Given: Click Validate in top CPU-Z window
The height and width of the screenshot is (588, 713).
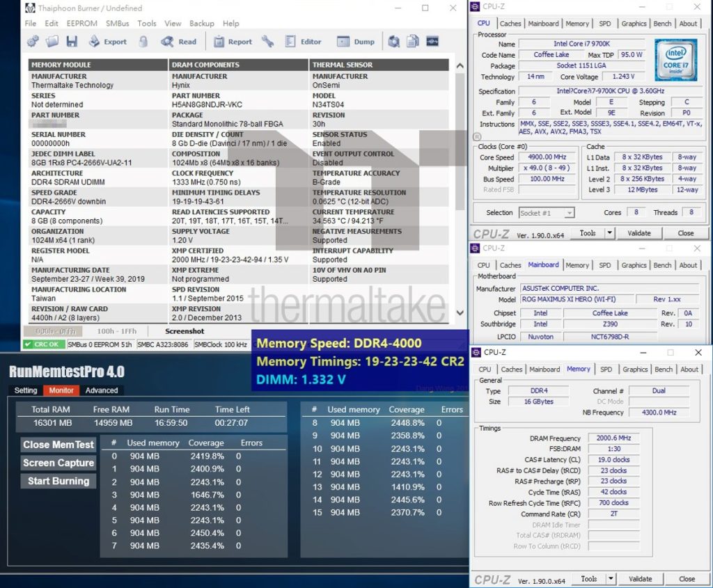Looking at the screenshot, I should pos(639,233).
